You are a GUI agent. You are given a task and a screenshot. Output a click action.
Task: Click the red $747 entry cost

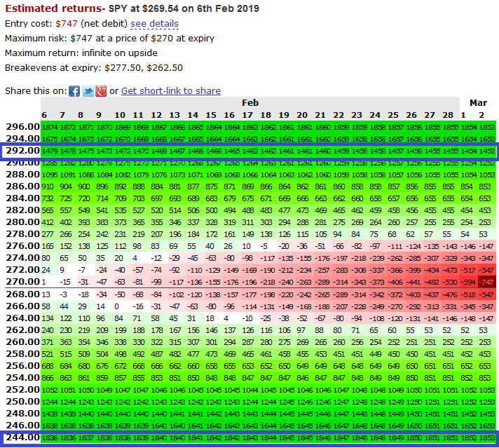tap(66, 24)
